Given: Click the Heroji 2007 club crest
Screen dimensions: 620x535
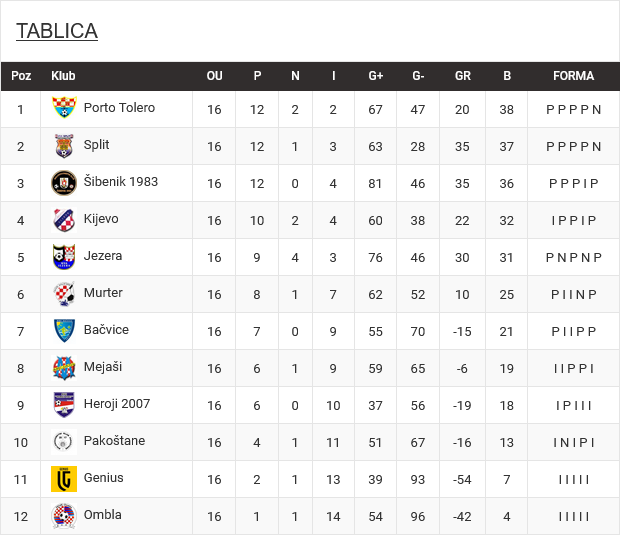Looking at the screenshot, I should click(x=64, y=405).
